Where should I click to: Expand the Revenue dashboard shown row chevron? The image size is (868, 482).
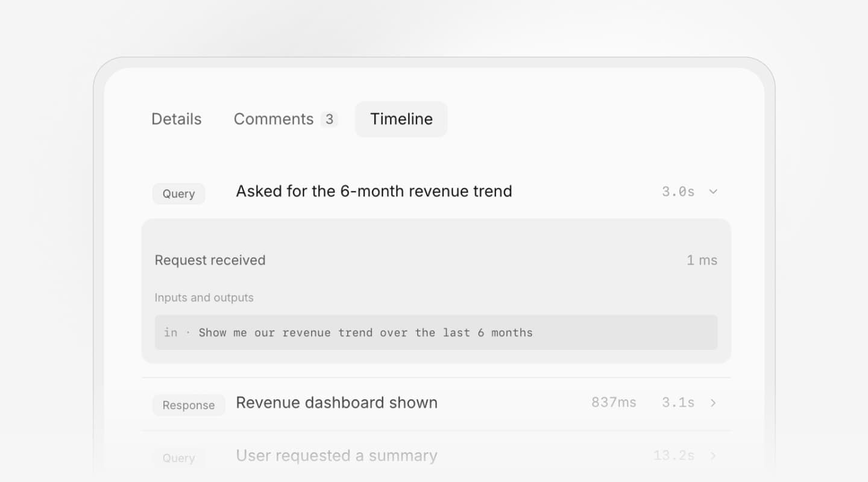pyautogui.click(x=713, y=403)
